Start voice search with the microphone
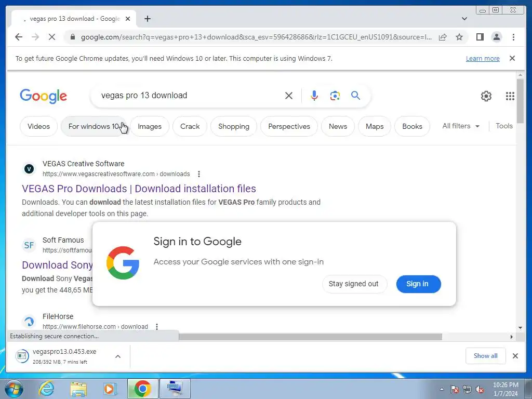 pos(314,96)
